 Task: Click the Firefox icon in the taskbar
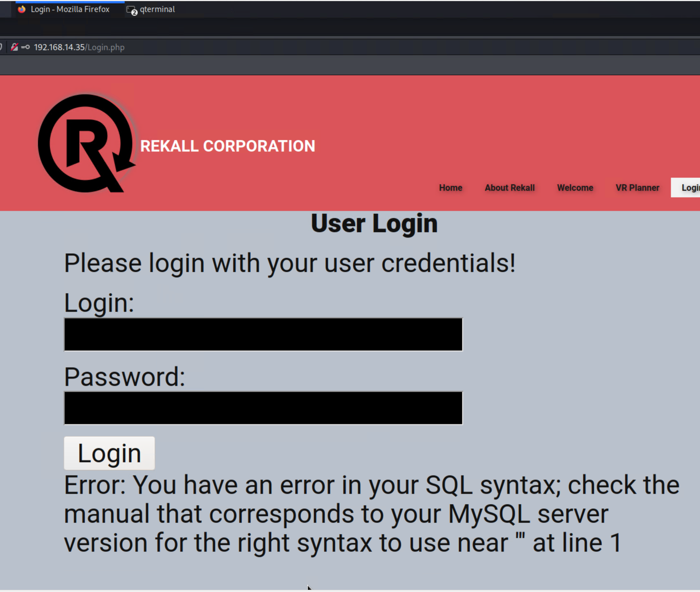click(22, 9)
